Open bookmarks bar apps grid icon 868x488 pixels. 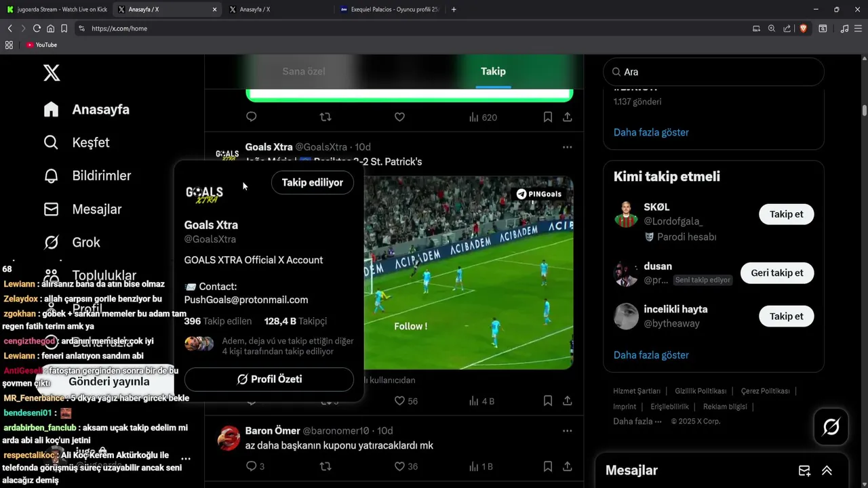click(x=9, y=45)
